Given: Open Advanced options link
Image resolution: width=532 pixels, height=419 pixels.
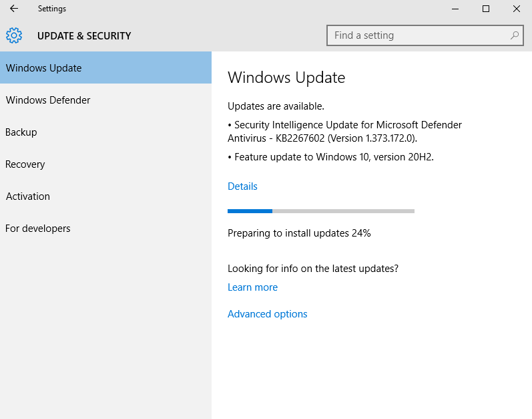Looking at the screenshot, I should pyautogui.click(x=268, y=314).
